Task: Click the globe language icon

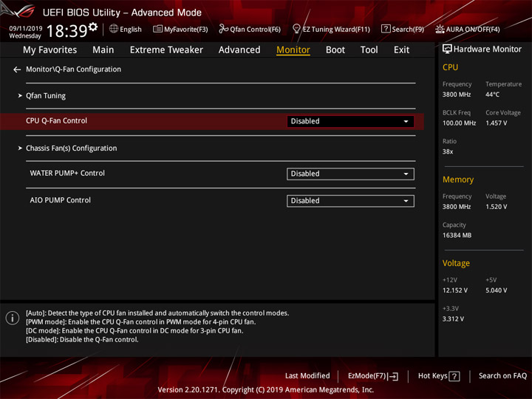Action: (x=114, y=29)
